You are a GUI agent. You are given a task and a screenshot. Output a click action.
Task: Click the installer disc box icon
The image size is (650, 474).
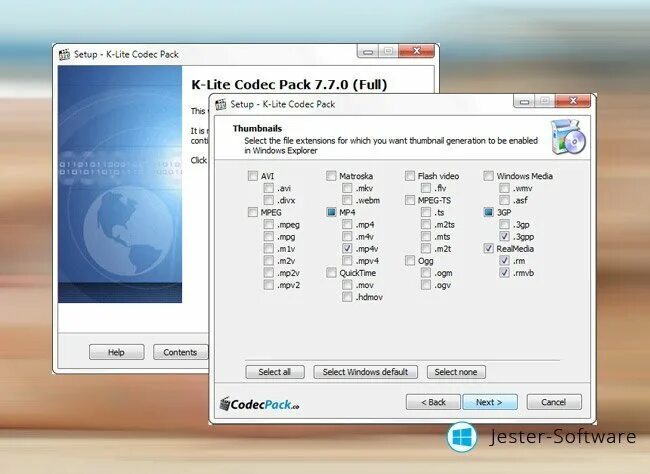(x=568, y=137)
